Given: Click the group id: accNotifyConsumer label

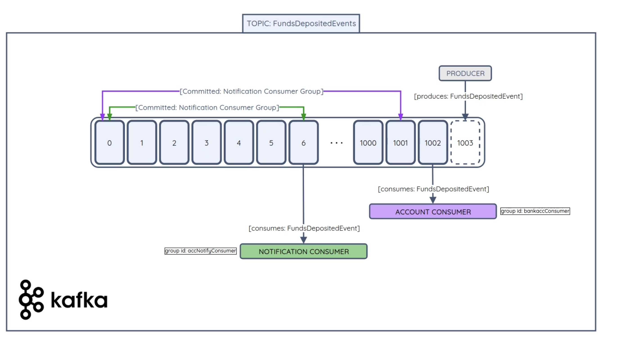Looking at the screenshot, I should (200, 251).
